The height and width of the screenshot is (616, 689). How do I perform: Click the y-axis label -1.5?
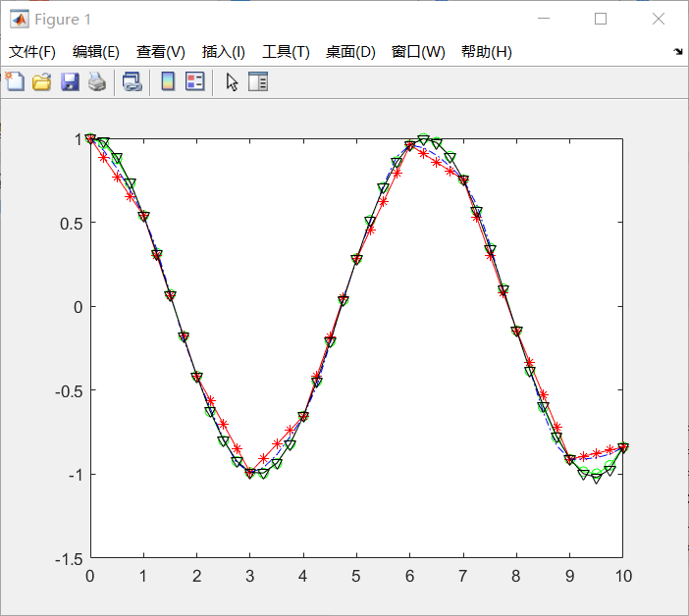[69, 559]
